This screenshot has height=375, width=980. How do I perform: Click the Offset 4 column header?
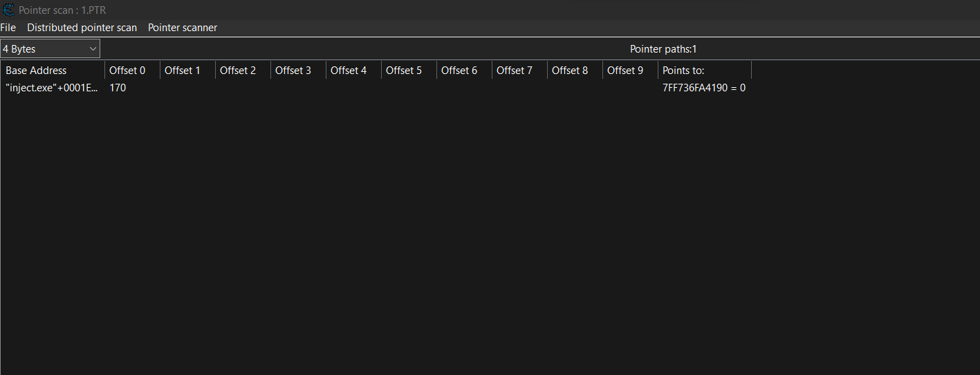353,71
